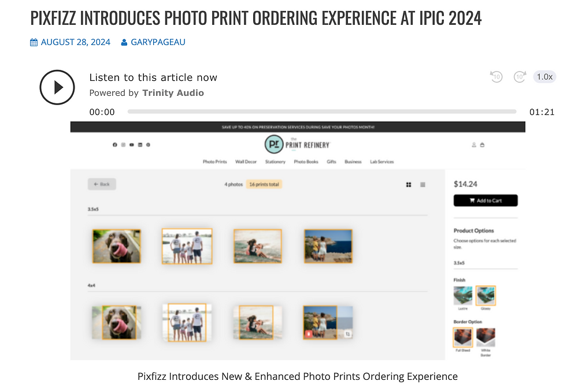Click Add to Cart

[486, 200]
